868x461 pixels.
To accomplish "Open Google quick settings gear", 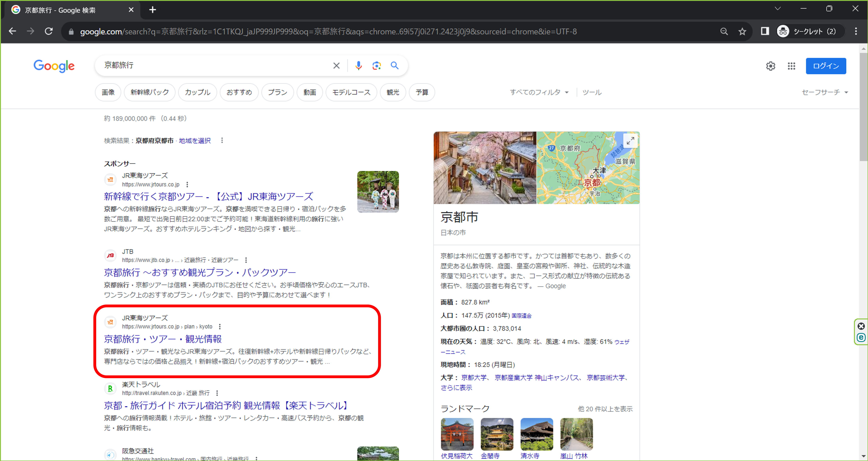I will pyautogui.click(x=771, y=66).
